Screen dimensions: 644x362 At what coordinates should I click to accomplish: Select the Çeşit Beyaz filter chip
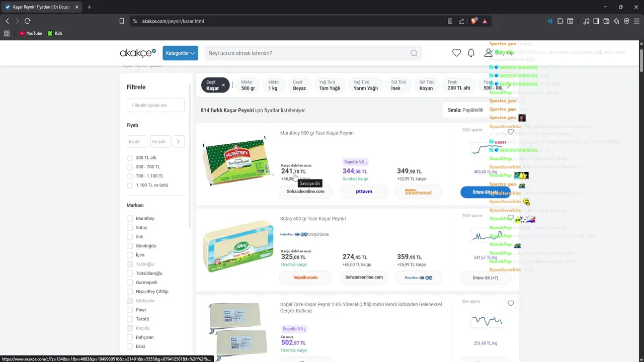click(x=299, y=85)
